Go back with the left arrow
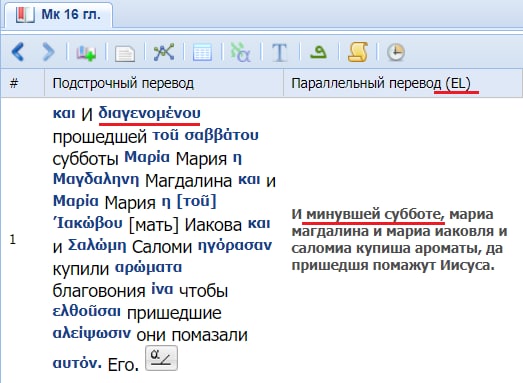The height and width of the screenshot is (383, 523). [x=18, y=52]
